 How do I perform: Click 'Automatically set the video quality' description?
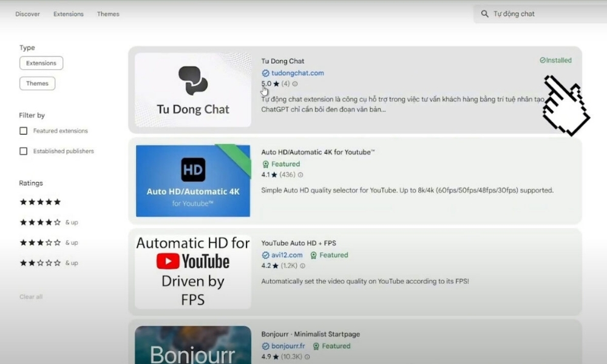point(365,281)
